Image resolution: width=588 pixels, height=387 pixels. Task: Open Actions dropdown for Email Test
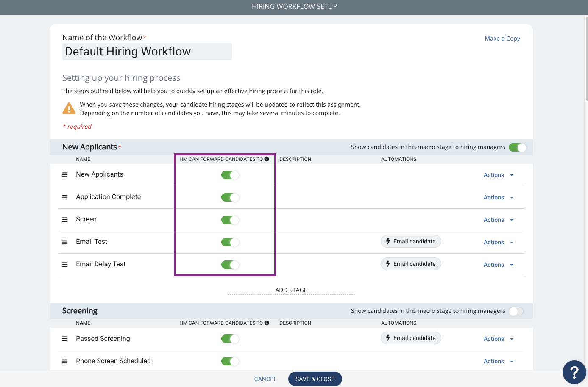tap(499, 242)
